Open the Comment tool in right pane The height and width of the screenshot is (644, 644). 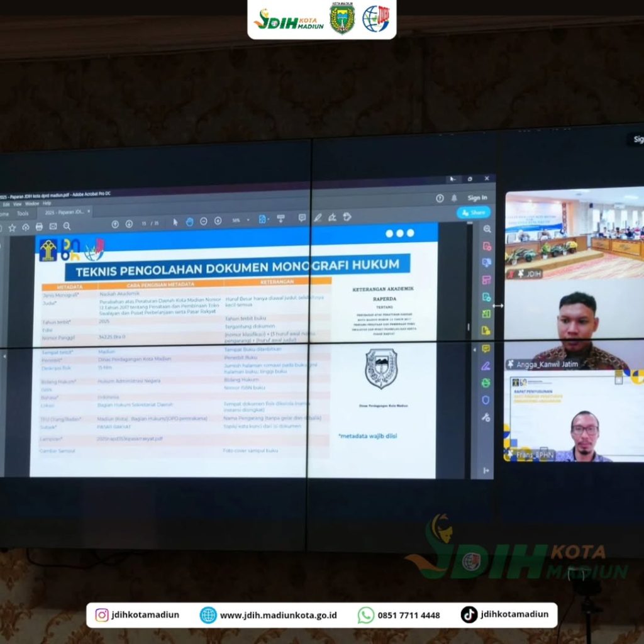tap(486, 348)
